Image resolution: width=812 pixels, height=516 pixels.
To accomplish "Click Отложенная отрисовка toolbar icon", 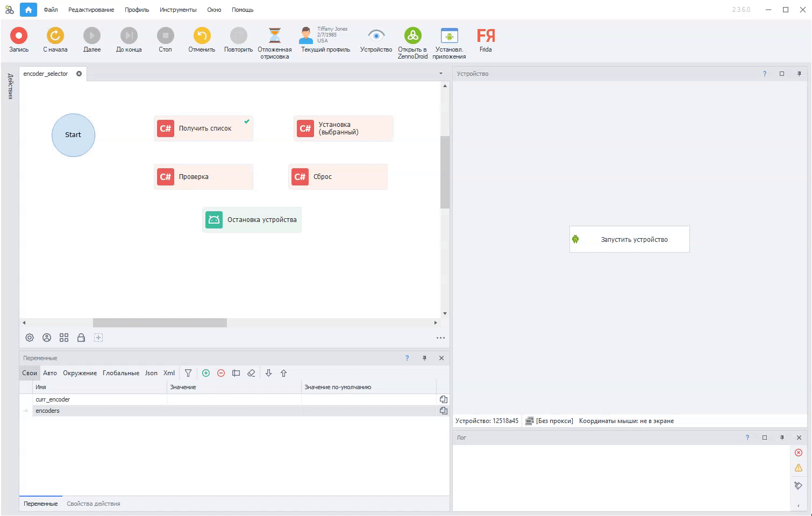I will point(274,34).
